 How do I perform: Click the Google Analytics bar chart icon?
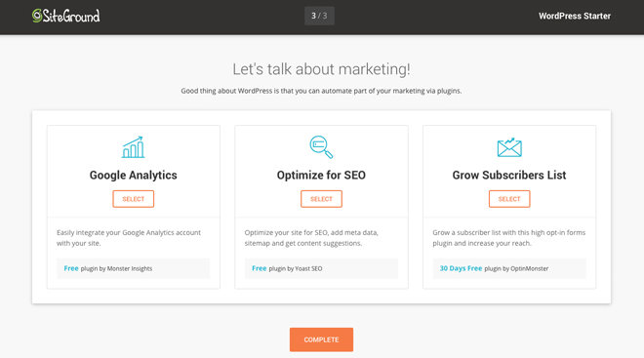click(x=133, y=147)
